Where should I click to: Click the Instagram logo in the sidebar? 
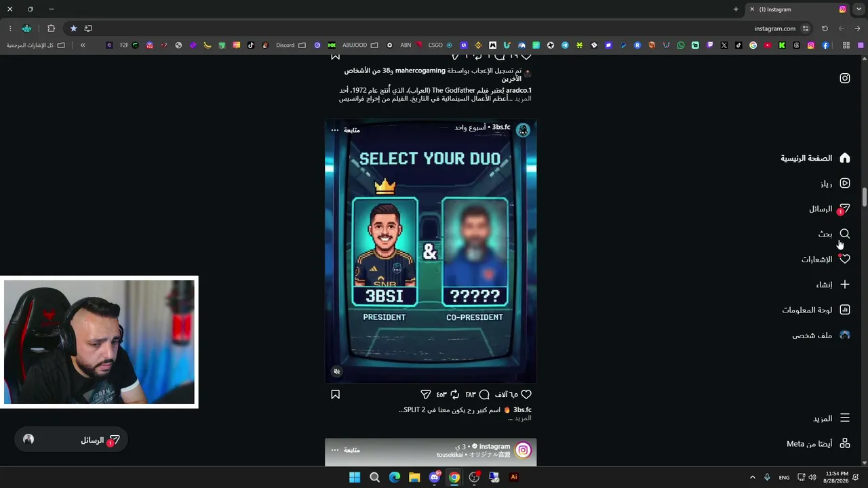tap(844, 78)
